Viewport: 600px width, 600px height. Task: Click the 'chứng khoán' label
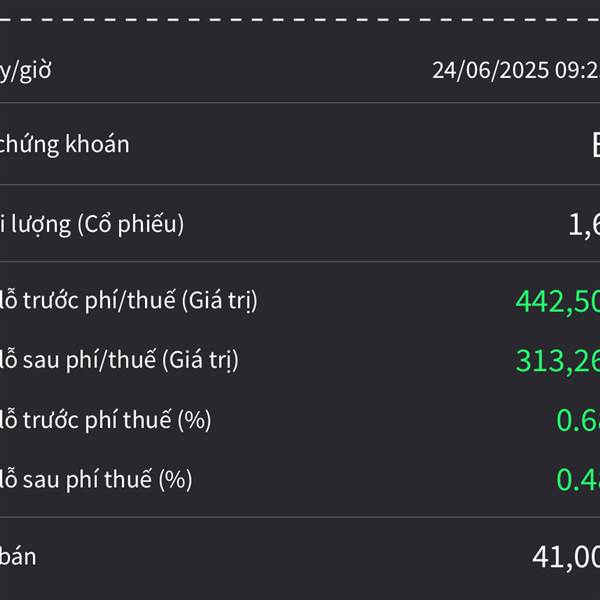(64, 145)
